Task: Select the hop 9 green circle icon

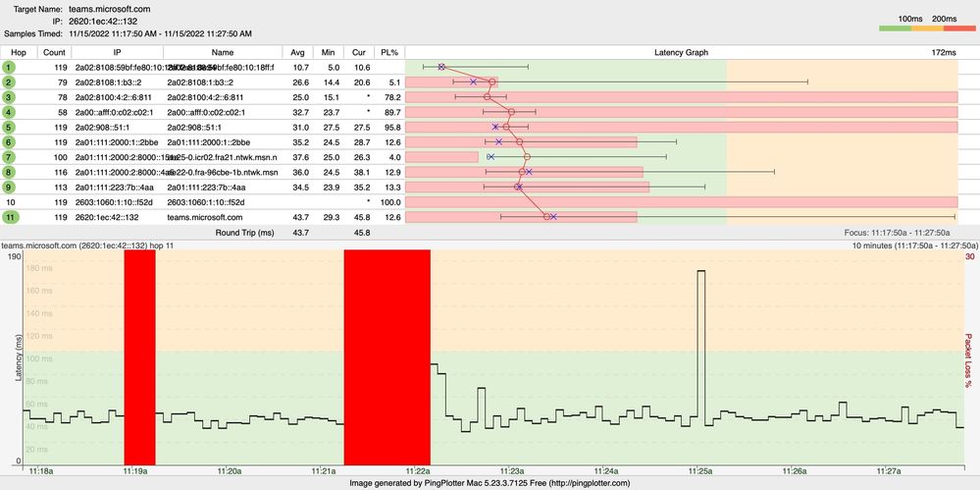Action: tap(10, 188)
